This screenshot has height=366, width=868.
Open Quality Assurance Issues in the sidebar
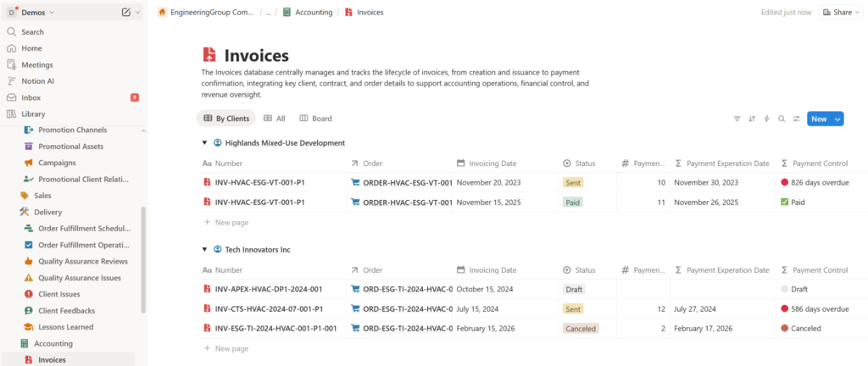tap(79, 278)
